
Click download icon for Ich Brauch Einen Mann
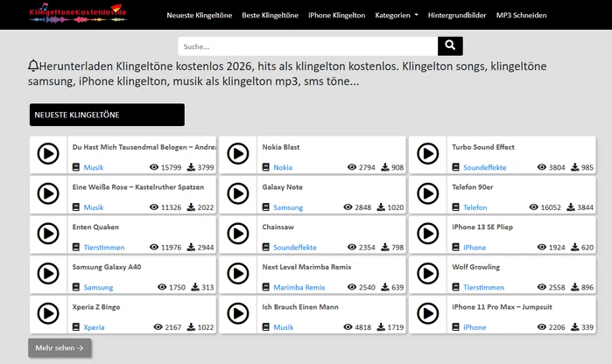click(381, 327)
